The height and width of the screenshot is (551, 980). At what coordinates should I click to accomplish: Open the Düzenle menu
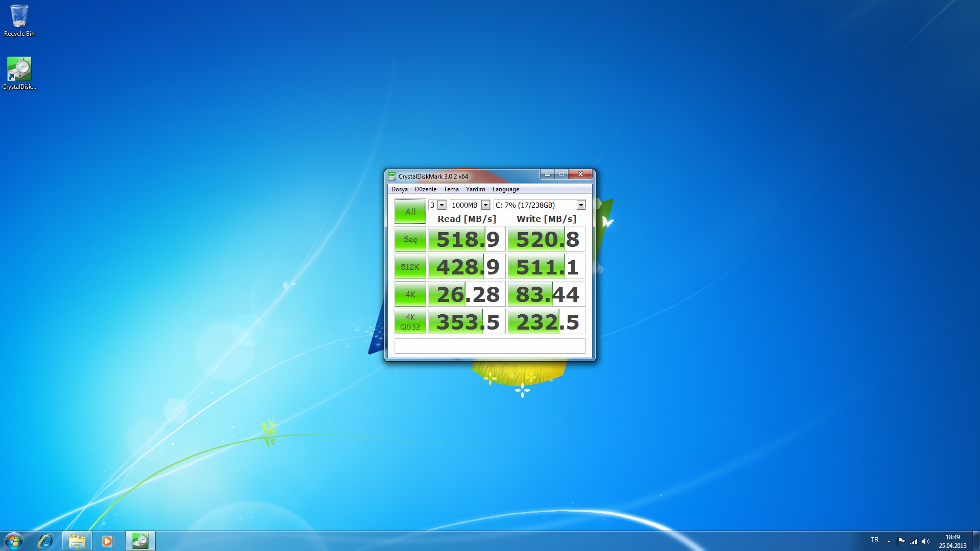pos(425,189)
